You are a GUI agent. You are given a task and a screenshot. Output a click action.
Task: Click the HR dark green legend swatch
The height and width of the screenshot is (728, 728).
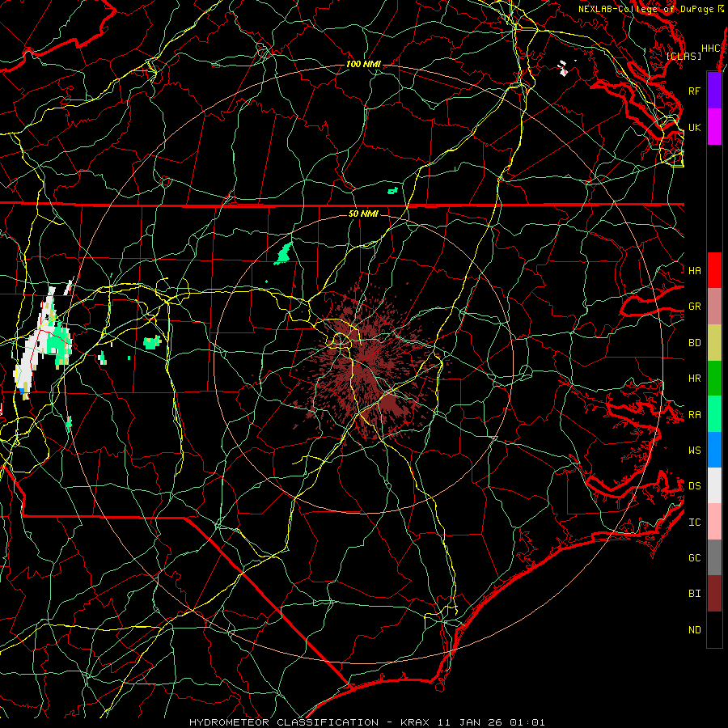(x=714, y=378)
